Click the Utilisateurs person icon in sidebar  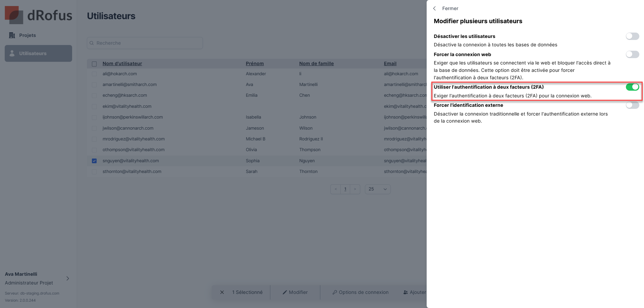12,53
